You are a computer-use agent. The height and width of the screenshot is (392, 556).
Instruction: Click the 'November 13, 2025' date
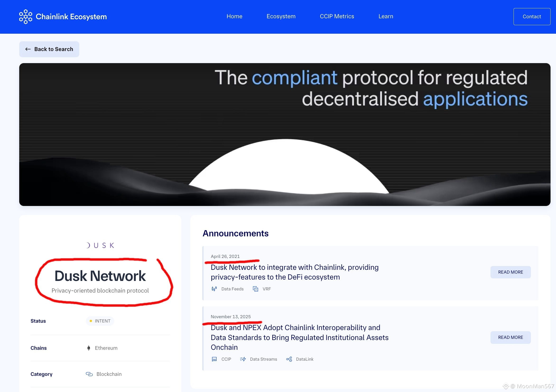(x=231, y=317)
